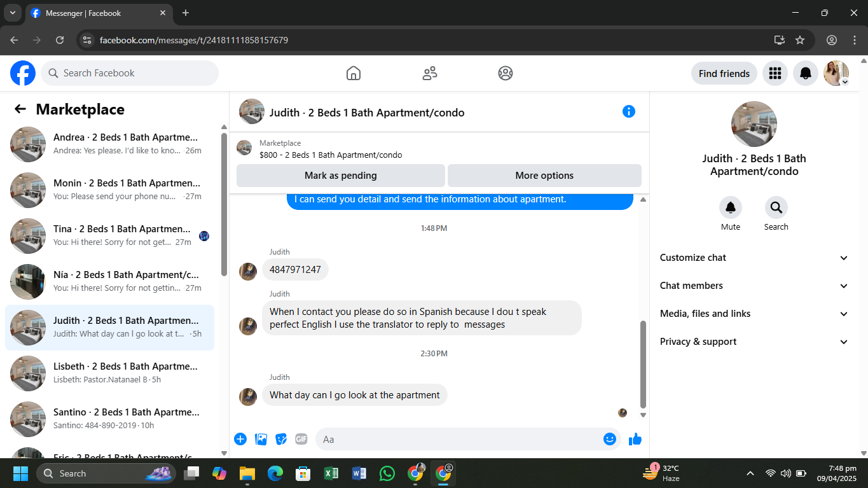Bookmark this tab with star icon
This screenshot has height=488, width=868.
[x=800, y=40]
